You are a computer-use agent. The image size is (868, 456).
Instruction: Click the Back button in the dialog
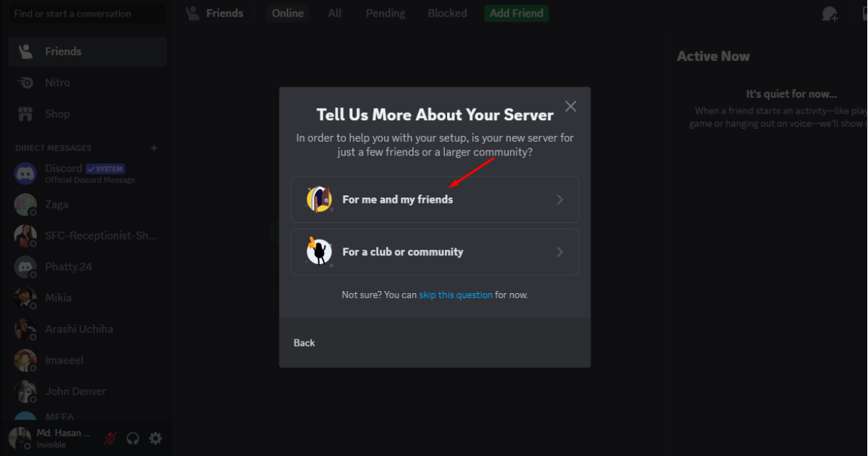[305, 342]
